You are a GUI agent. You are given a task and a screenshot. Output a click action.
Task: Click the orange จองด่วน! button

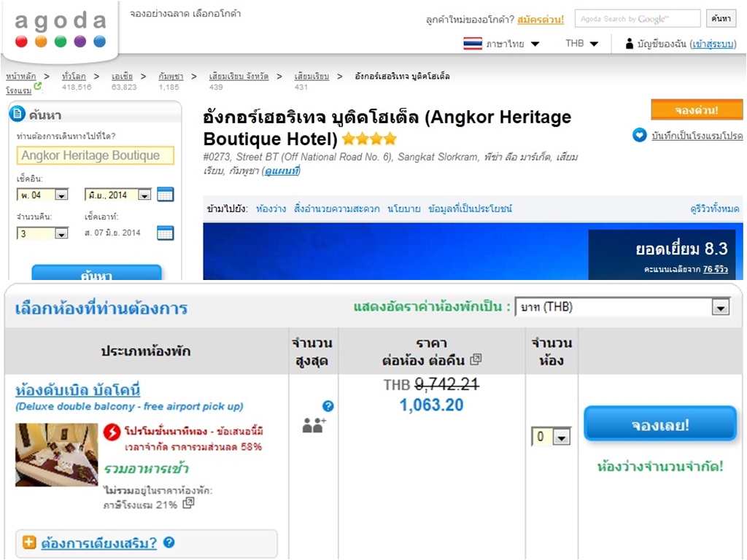tap(697, 110)
